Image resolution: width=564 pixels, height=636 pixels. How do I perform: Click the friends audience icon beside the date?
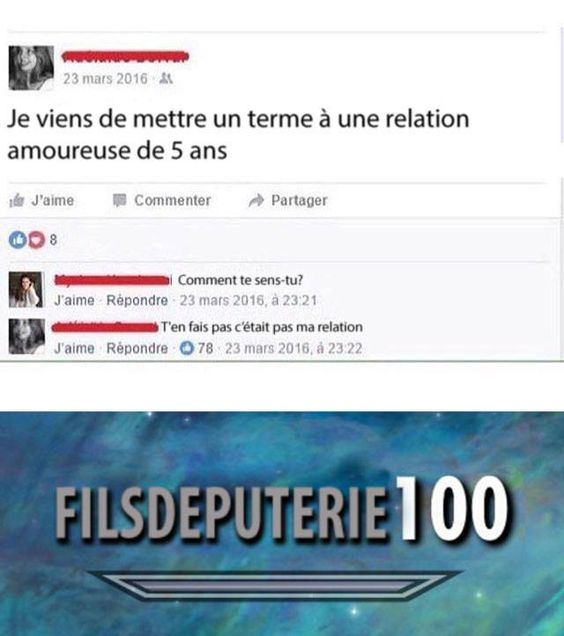[166, 78]
